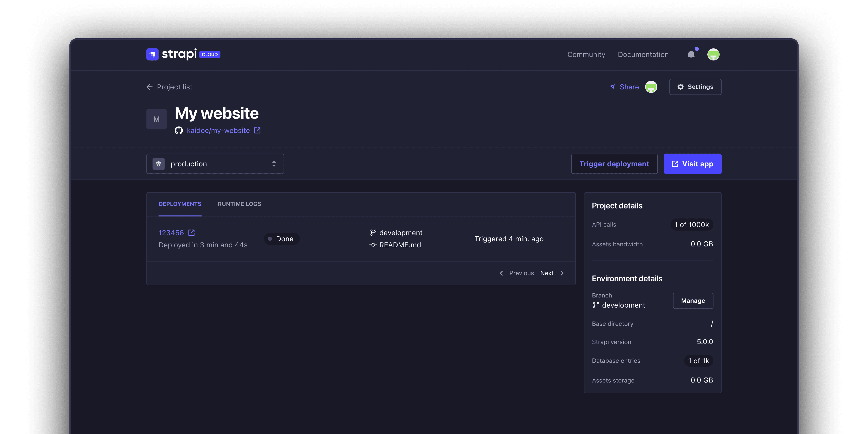Click API calls '1 of 1000k' badge
Screen dimensions: 868x434
692,225
